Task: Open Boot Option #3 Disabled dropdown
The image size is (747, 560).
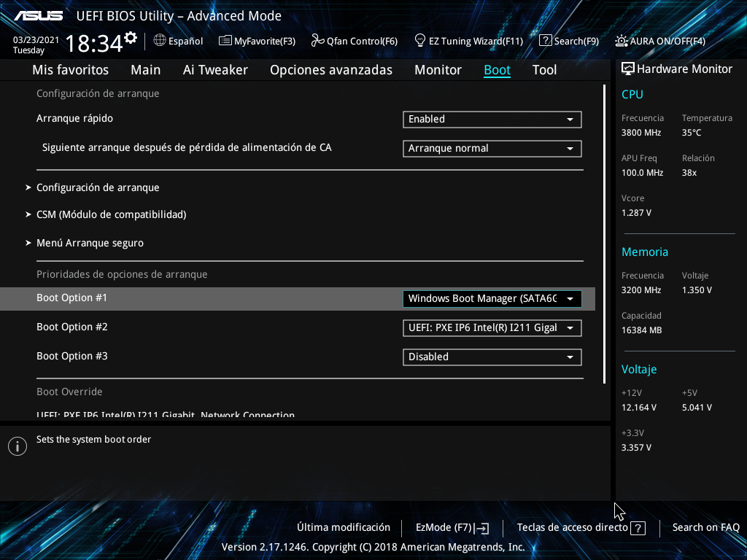Action: click(x=492, y=357)
